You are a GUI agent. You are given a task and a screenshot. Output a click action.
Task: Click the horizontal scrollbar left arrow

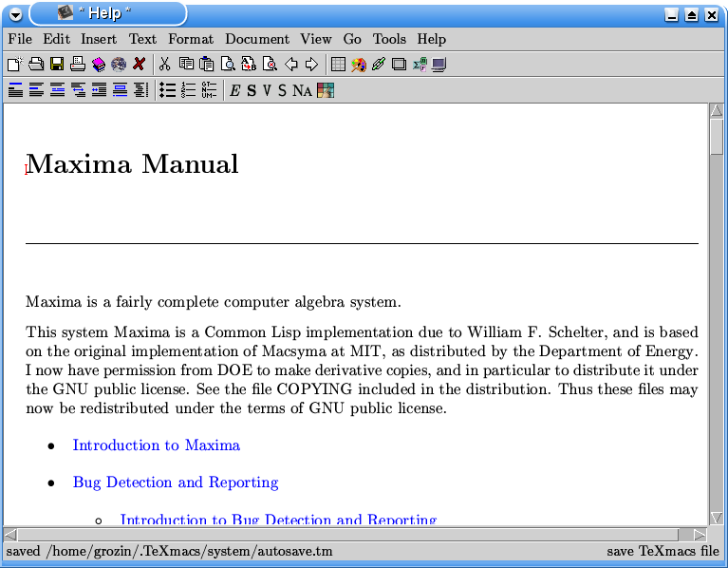tap(10, 535)
